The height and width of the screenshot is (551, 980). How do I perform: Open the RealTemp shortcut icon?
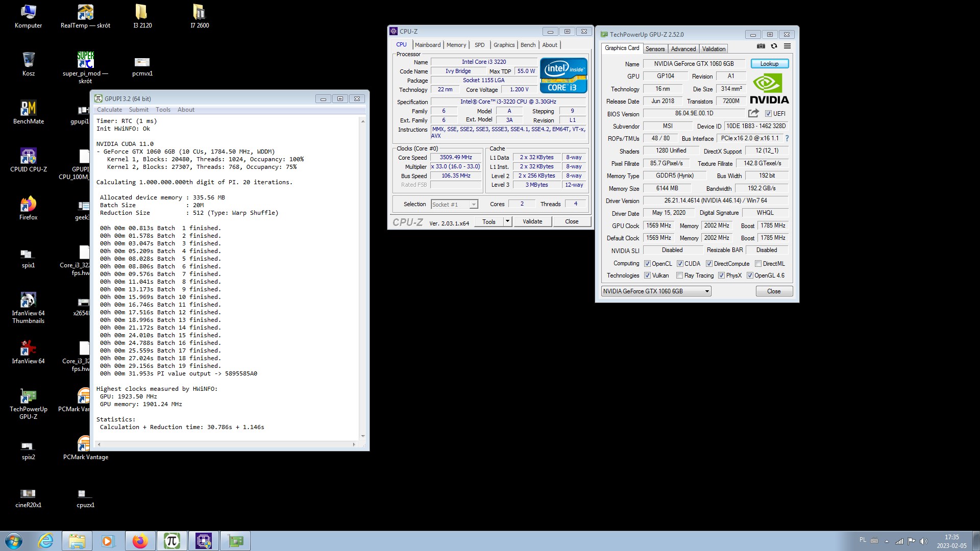pos(85,16)
